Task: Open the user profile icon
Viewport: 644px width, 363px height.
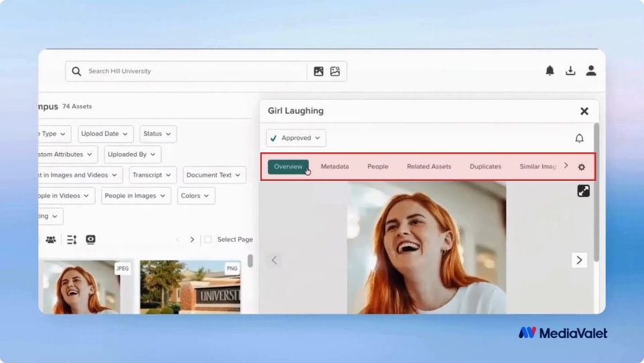Action: tap(591, 71)
